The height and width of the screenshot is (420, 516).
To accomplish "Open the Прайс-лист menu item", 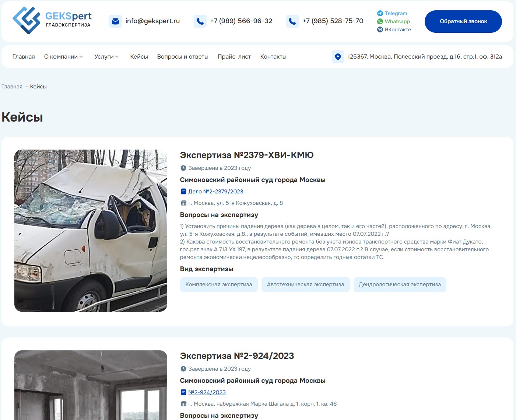I will tap(234, 57).
